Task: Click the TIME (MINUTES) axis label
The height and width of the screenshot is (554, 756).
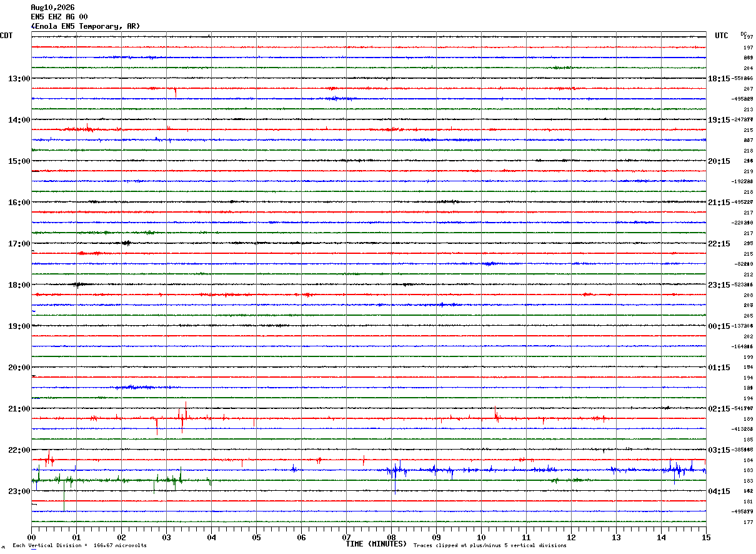Action: [x=376, y=544]
